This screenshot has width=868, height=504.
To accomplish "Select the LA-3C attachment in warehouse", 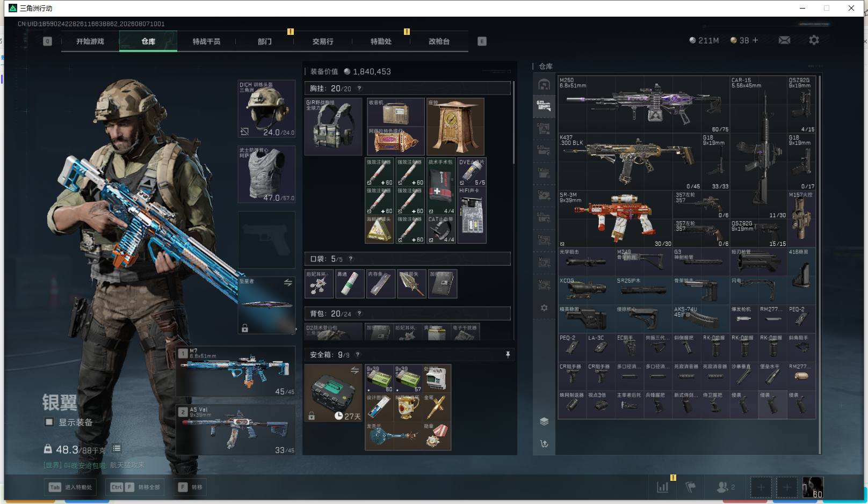I will [601, 347].
